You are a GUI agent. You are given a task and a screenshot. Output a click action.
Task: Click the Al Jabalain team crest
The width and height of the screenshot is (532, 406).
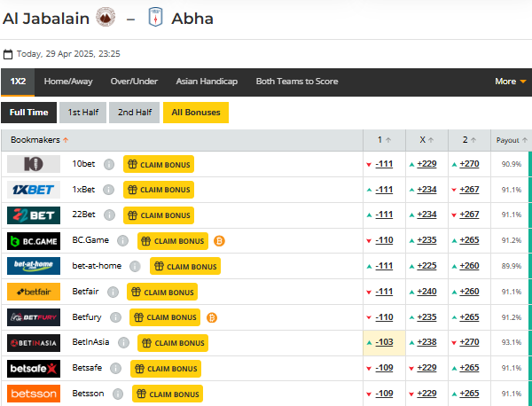[x=106, y=18]
